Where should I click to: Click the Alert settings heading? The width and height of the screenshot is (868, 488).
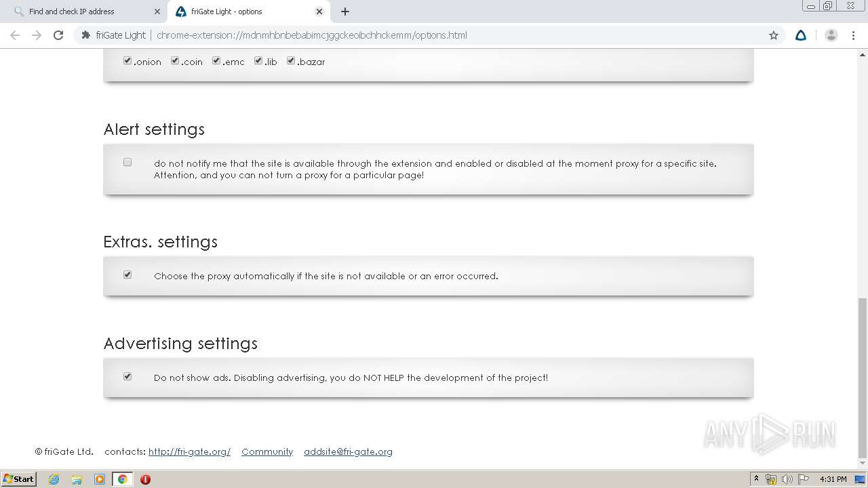(x=154, y=129)
